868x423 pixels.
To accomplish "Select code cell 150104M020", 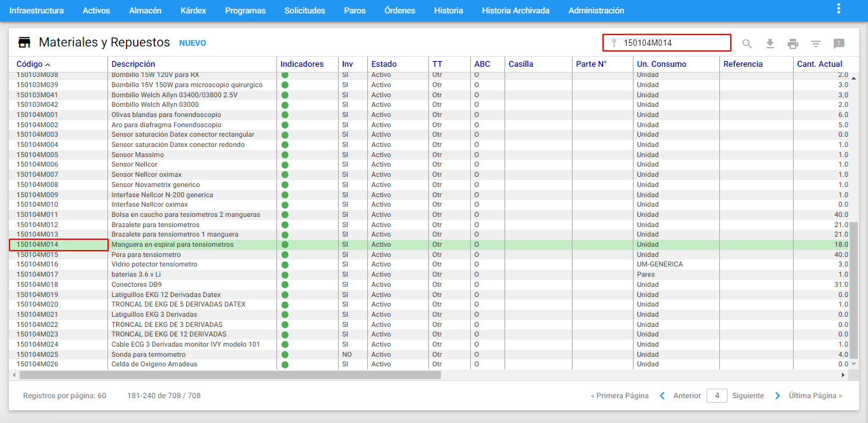I will coord(58,305).
